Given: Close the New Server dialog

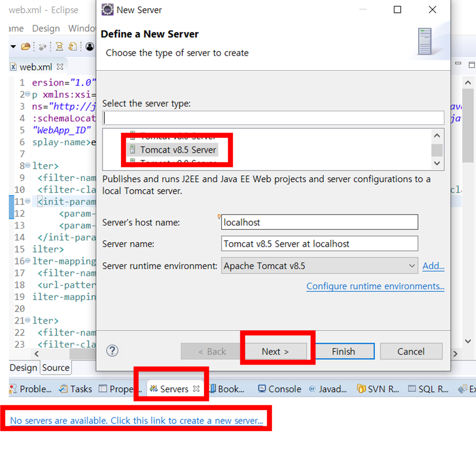Looking at the screenshot, I should [432, 10].
